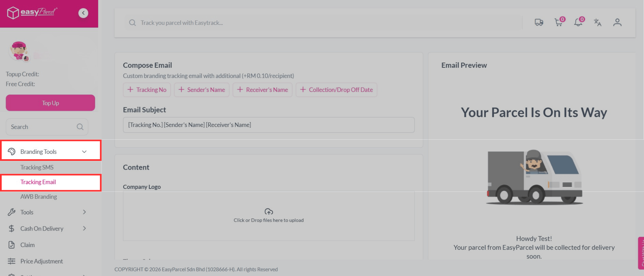Insert the Receiver's Name placeholder tag

tap(263, 90)
